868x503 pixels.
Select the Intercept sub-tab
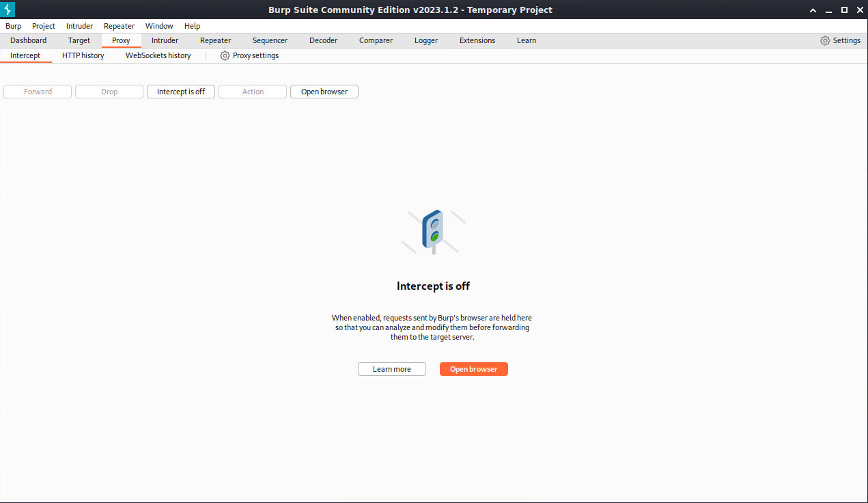click(25, 55)
